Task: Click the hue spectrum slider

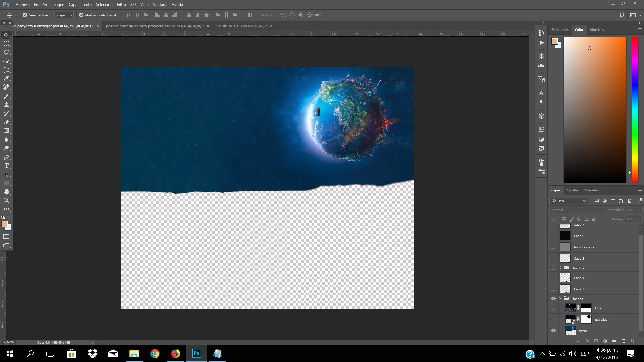Action: point(635,110)
